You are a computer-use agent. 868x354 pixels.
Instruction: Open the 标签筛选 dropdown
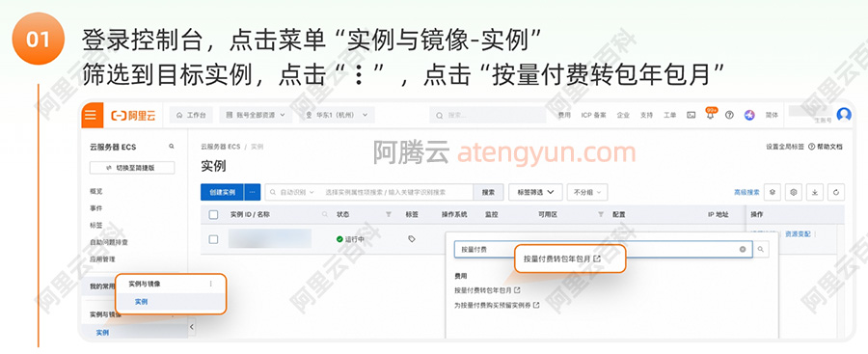[536, 192]
